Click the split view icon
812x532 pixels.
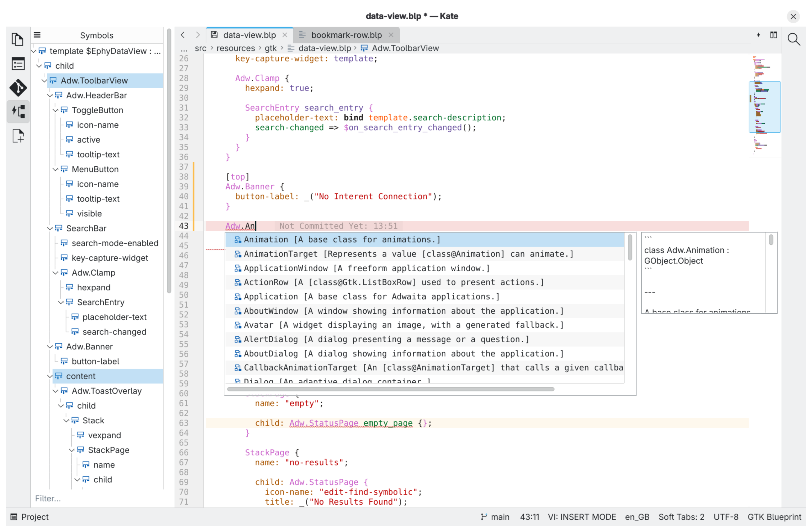pos(773,35)
